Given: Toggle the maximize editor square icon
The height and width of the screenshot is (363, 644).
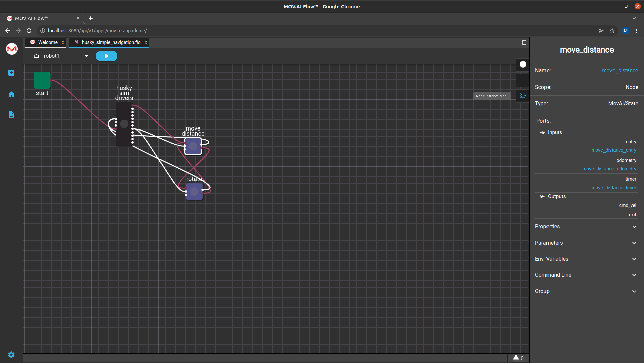Looking at the screenshot, I should coord(524,42).
